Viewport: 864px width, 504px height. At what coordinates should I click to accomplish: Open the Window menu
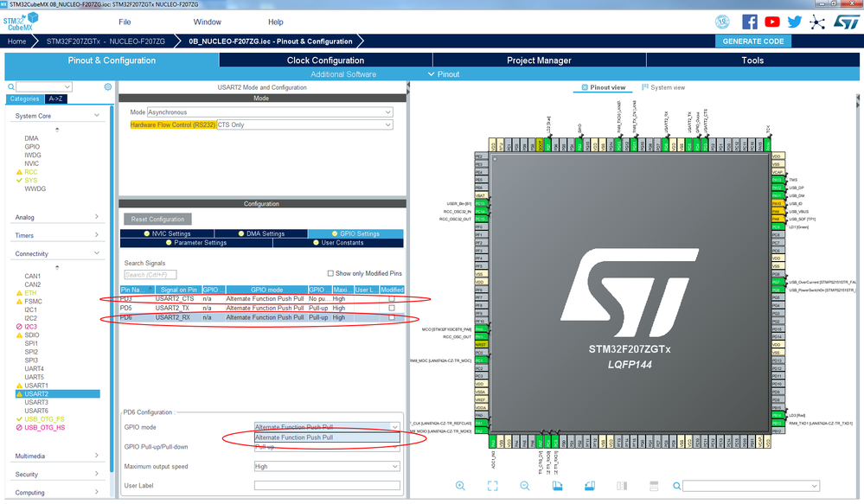(208, 22)
